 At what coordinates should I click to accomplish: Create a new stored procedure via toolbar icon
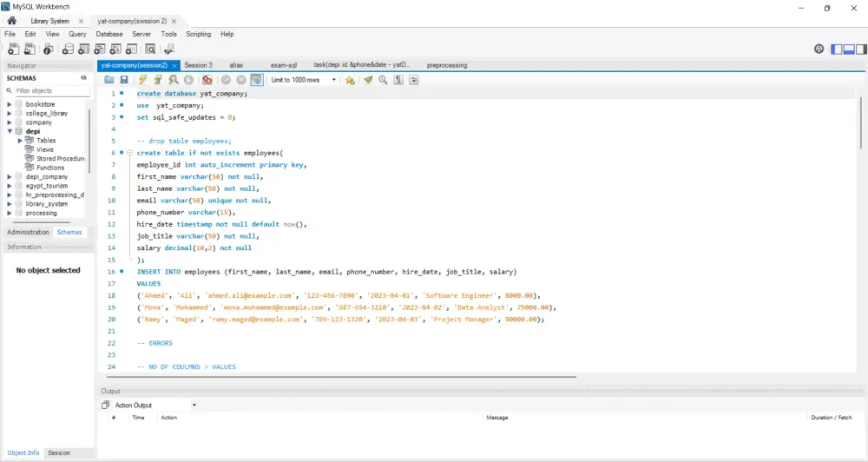(115, 49)
